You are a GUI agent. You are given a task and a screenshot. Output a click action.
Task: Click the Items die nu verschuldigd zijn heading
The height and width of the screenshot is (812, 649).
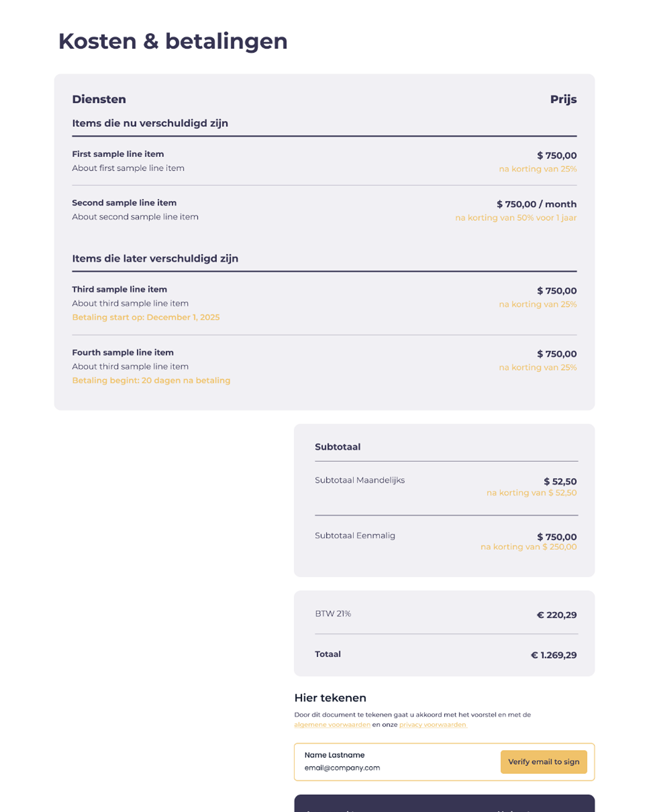(x=150, y=123)
